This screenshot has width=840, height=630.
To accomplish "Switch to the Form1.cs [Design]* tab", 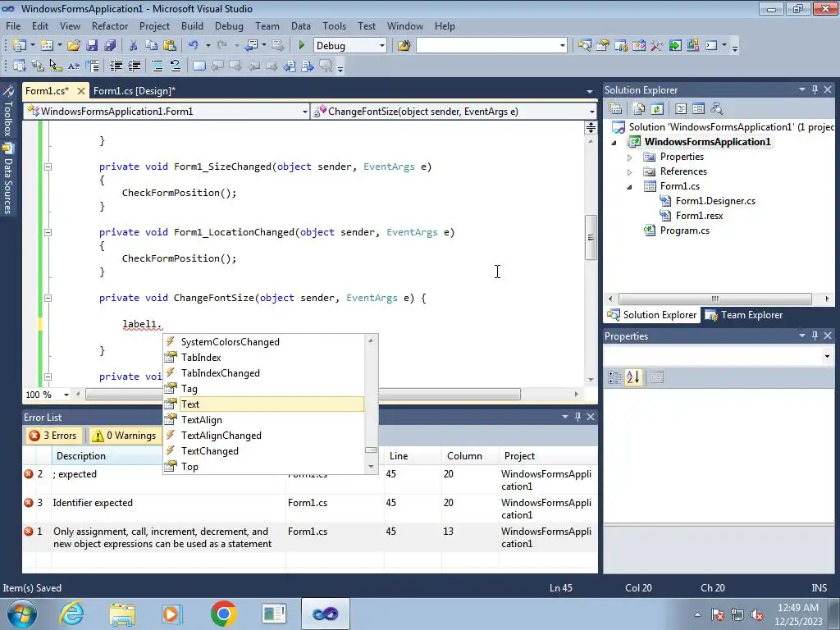I will click(x=135, y=91).
